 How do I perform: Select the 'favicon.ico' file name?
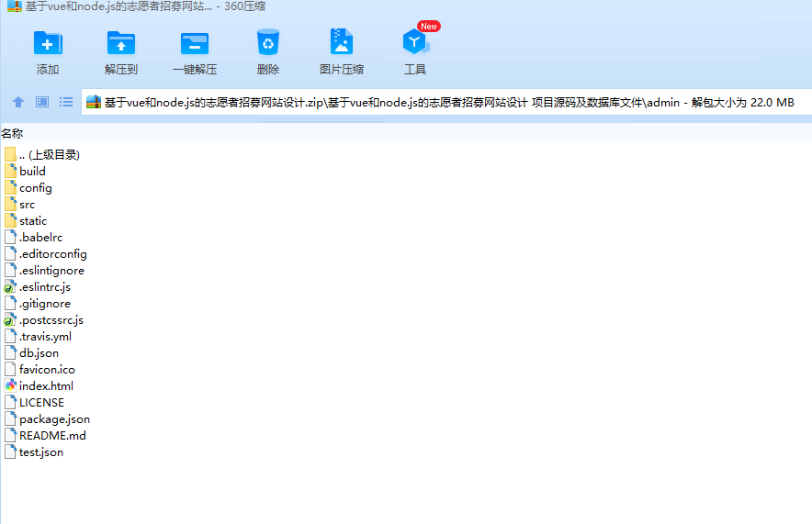pos(47,369)
